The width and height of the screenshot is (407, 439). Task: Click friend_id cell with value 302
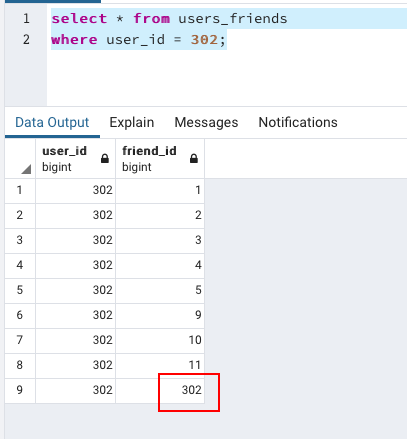160,390
